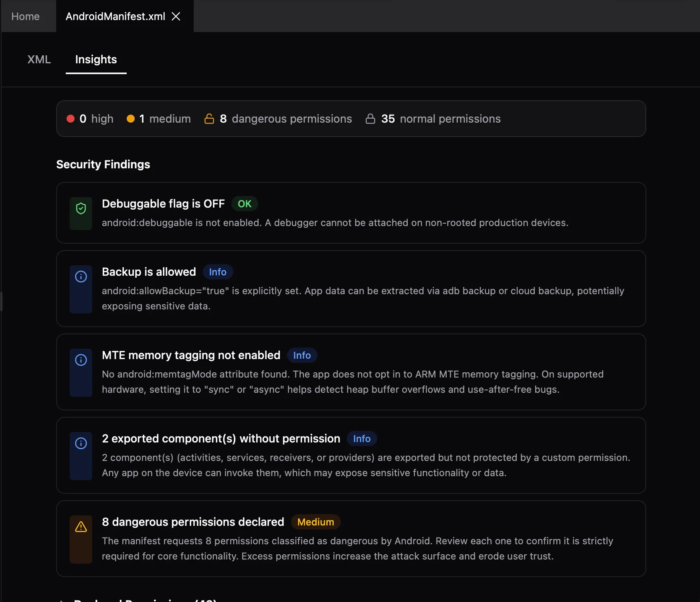Close the AndroidManifest.xml tab

pyautogui.click(x=176, y=16)
